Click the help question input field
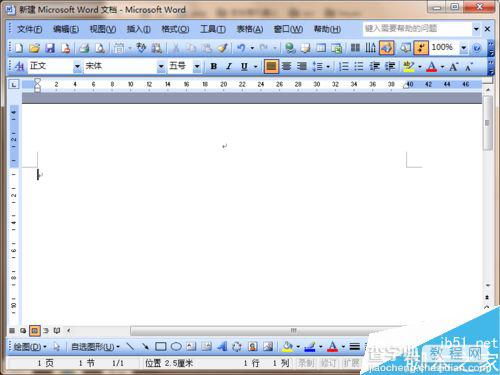 (417, 29)
